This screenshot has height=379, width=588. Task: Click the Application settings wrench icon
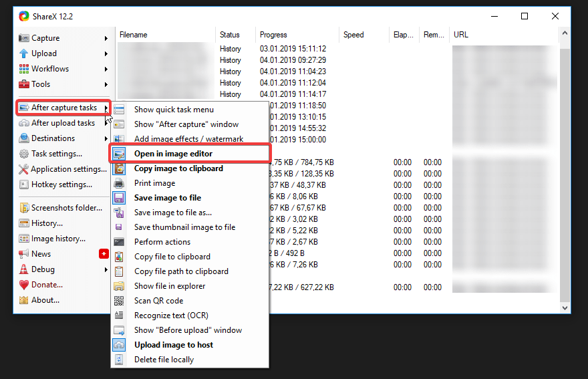pyautogui.click(x=23, y=169)
